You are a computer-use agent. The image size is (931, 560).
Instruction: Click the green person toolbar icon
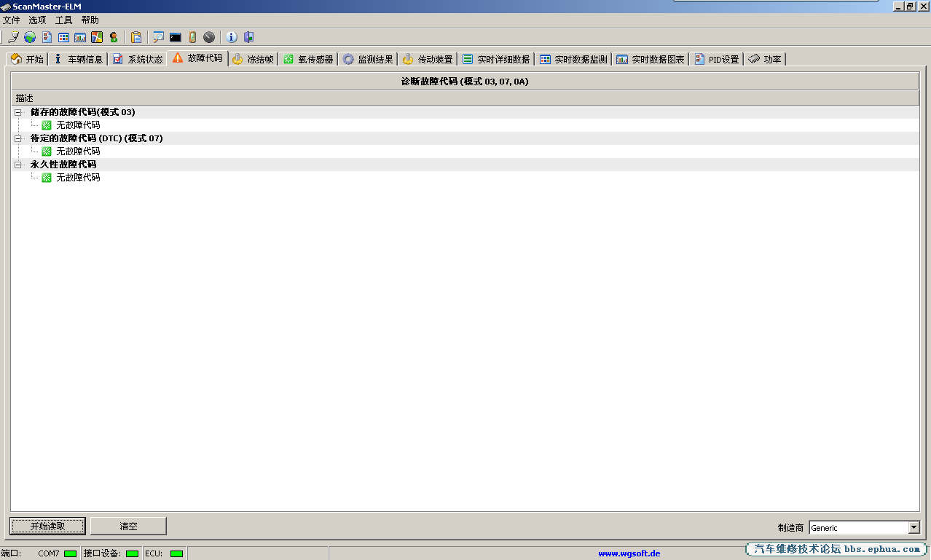(114, 37)
